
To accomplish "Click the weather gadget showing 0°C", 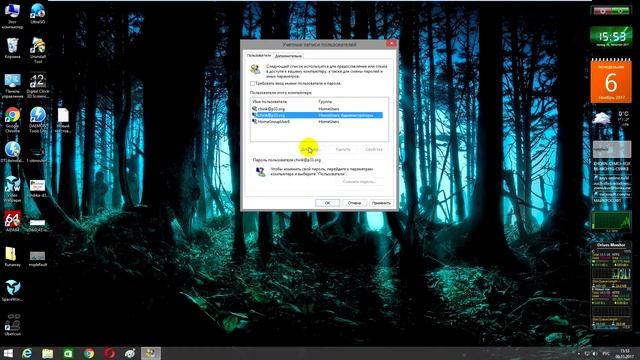I will (611, 119).
